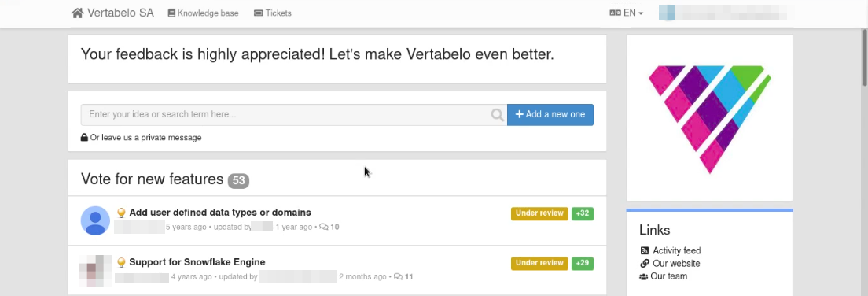The image size is (868, 296).
Task: Click the RSS icon beside Activity feed
Action: (645, 250)
